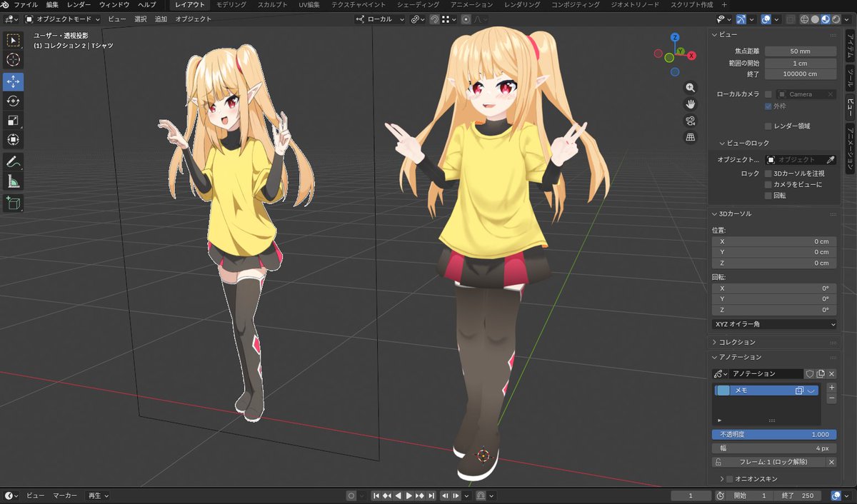
Task: Click the new window icon on メモ layer
Action: tap(800, 390)
